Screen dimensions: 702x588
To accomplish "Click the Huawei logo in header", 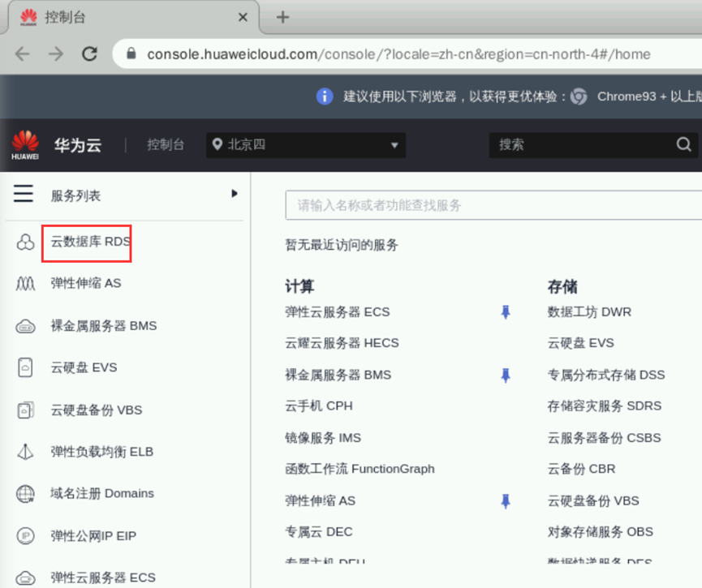I will (25, 145).
